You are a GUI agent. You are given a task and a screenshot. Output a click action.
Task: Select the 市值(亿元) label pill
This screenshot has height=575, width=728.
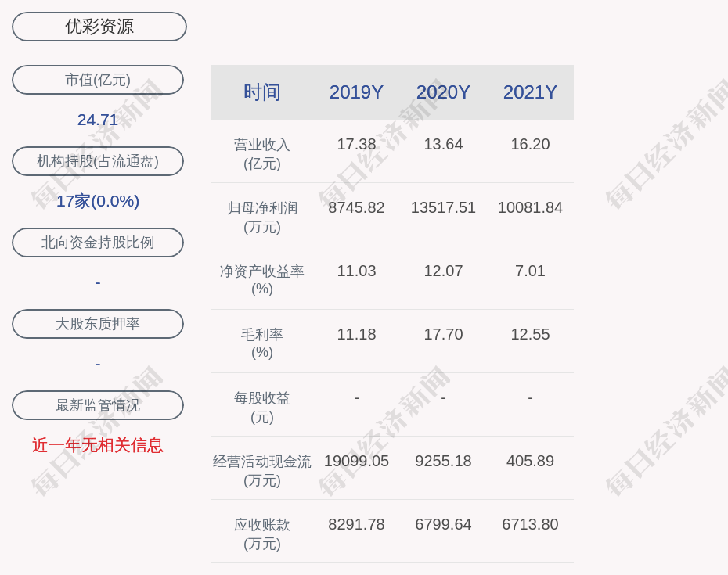[x=98, y=80]
